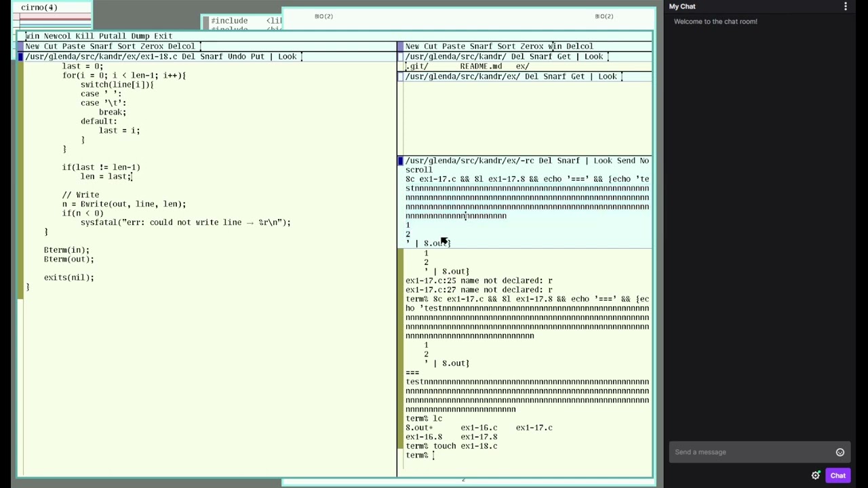Click Delcol in the right column tag
Image resolution: width=868 pixels, height=488 pixels.
click(580, 46)
